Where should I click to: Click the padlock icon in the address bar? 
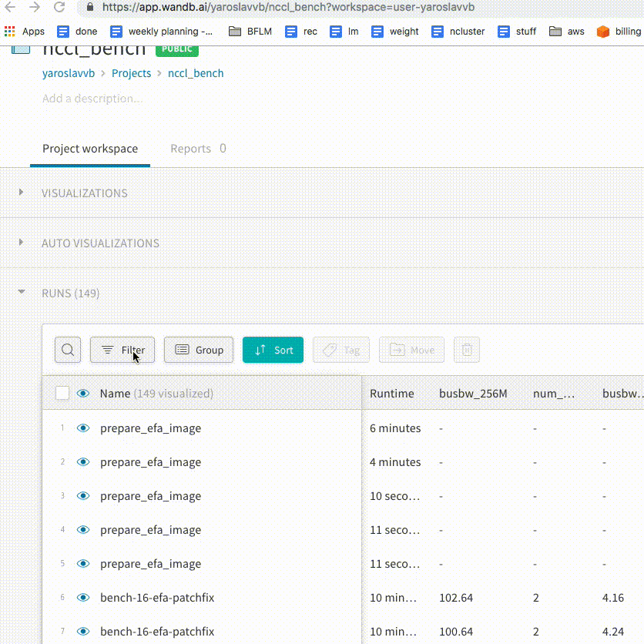click(90, 7)
